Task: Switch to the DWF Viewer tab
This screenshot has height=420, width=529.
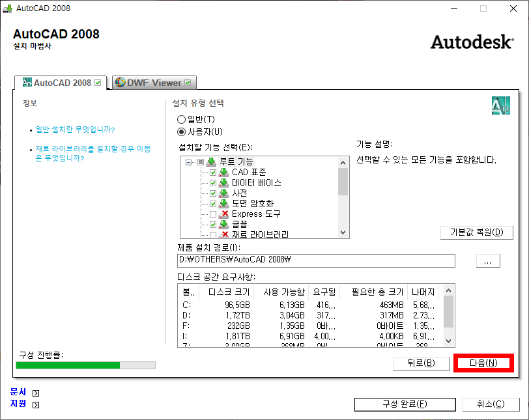Action: pyautogui.click(x=154, y=83)
